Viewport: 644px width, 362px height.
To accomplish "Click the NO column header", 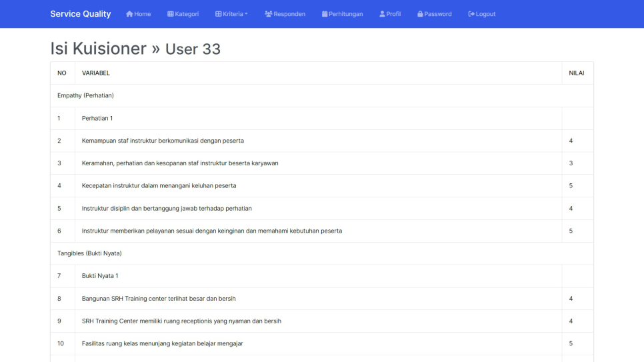I will click(x=61, y=73).
